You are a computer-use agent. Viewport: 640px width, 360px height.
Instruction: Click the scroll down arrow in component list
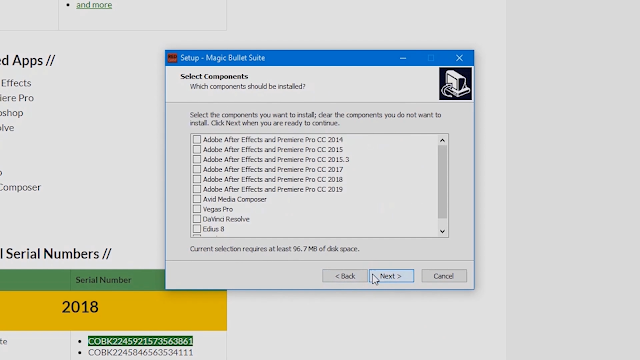click(442, 231)
